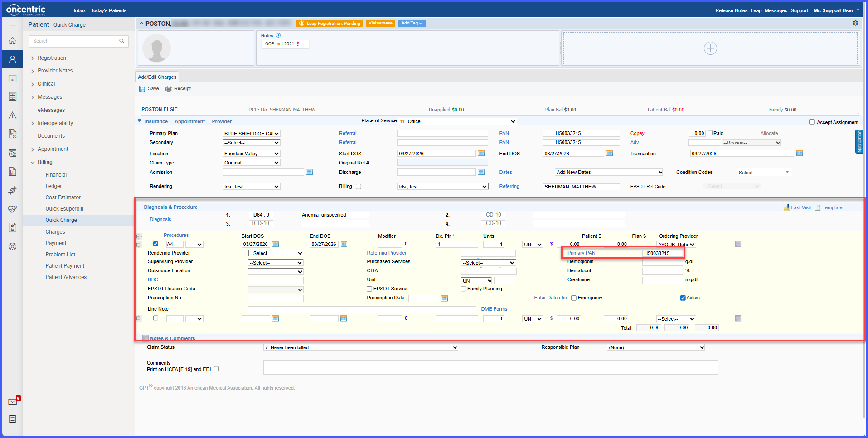This screenshot has height=438, width=868.
Task: Open the Prescription Date calendar icon
Action: [444, 298]
